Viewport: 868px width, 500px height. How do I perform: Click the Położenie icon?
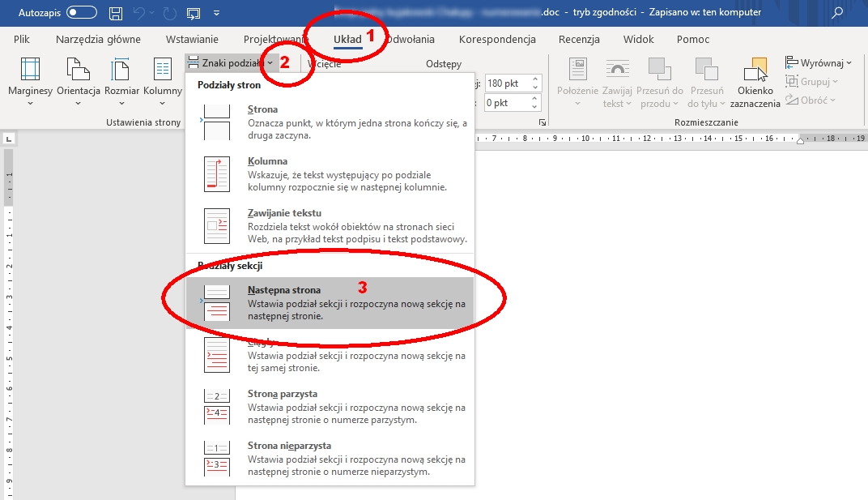click(577, 70)
